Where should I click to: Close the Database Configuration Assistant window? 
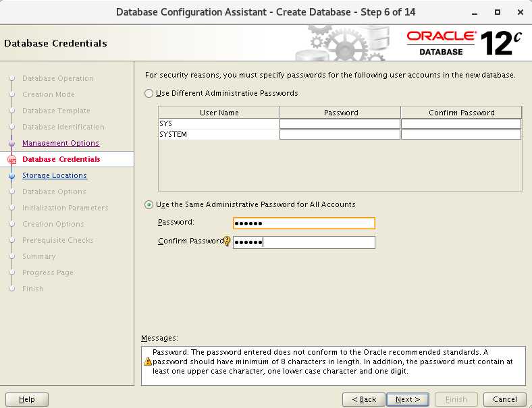521,12
